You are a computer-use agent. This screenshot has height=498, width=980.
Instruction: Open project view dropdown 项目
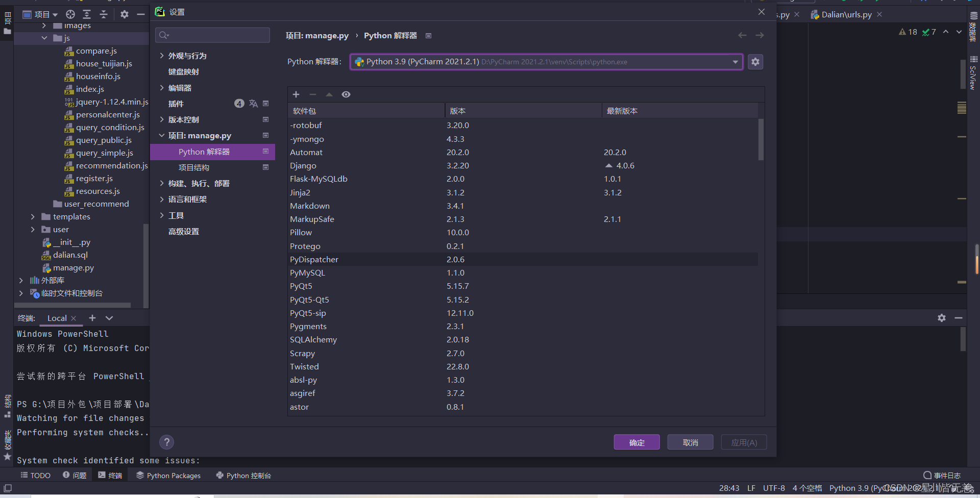[40, 14]
